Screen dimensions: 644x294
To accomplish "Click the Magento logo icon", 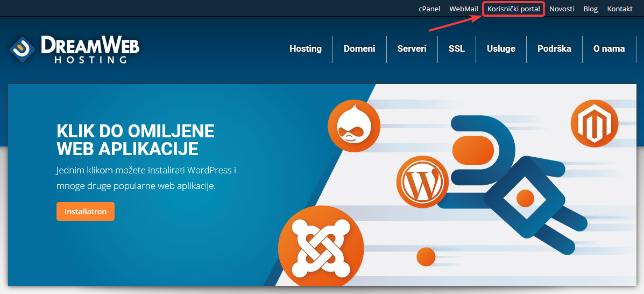I will click(x=595, y=123).
